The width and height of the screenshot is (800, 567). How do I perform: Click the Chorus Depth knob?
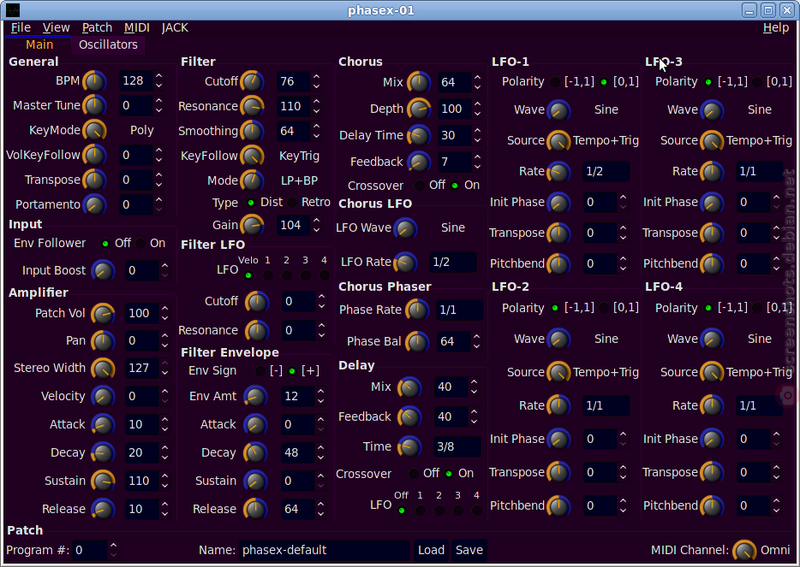418,109
